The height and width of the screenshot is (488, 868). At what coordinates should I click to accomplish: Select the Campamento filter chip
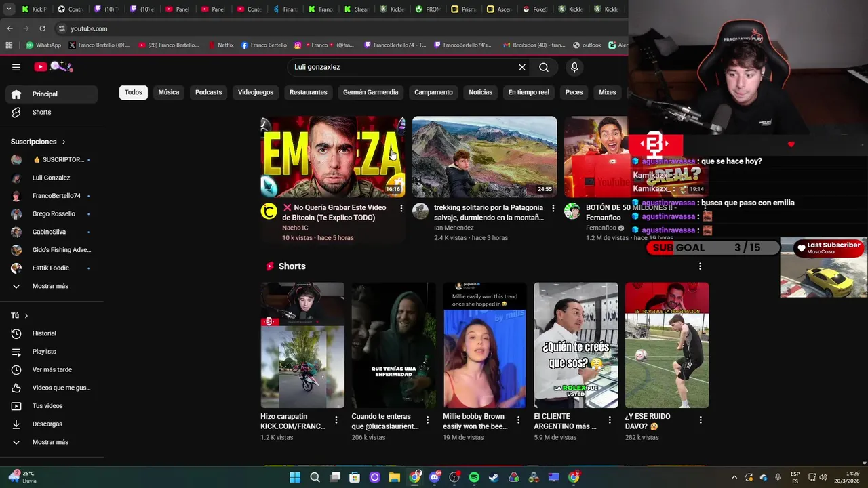click(x=433, y=92)
